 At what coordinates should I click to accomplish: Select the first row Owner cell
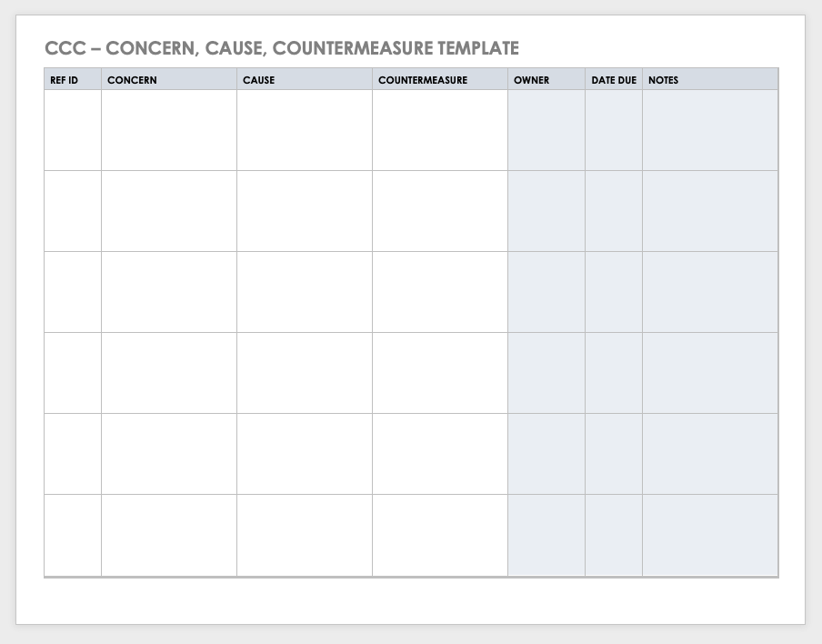pyautogui.click(x=546, y=130)
